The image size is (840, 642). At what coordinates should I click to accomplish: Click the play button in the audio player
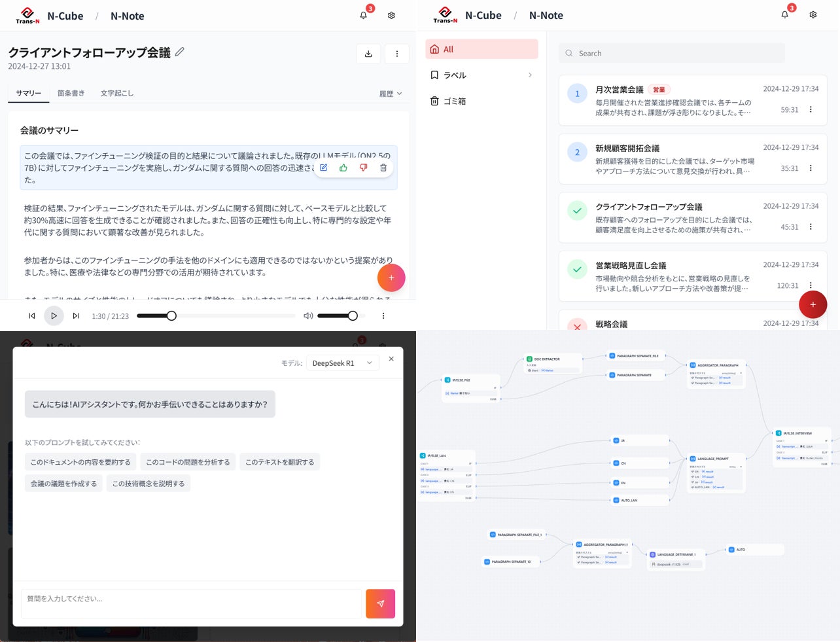54,315
